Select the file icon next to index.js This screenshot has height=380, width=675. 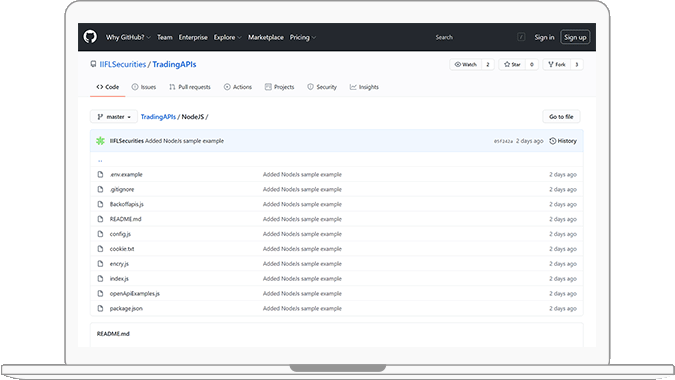100,278
